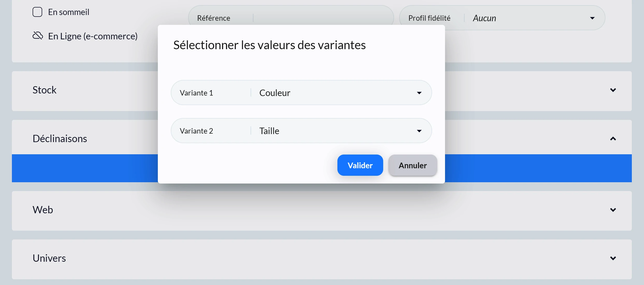Open the Variante 2 dropdown

301,131
